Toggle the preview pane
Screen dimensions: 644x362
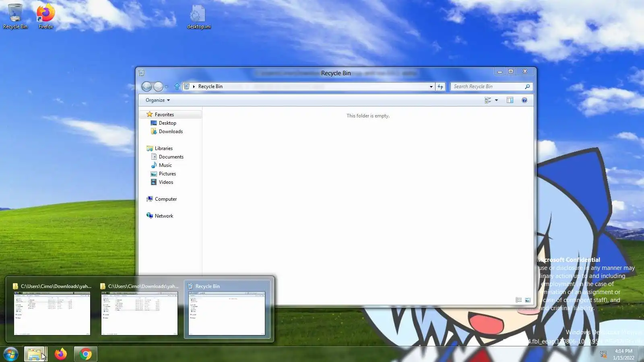pos(510,100)
